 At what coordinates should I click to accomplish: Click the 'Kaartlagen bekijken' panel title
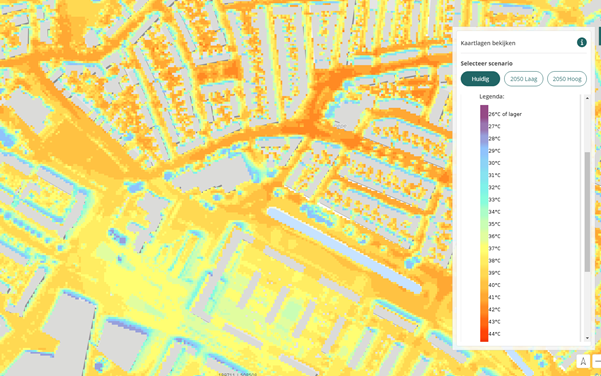click(x=488, y=43)
